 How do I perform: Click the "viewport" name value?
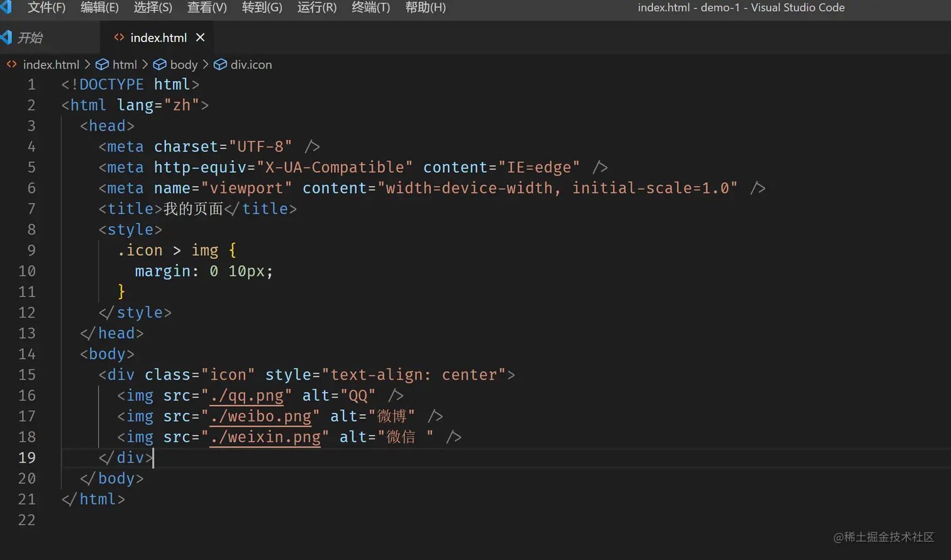[246, 188]
